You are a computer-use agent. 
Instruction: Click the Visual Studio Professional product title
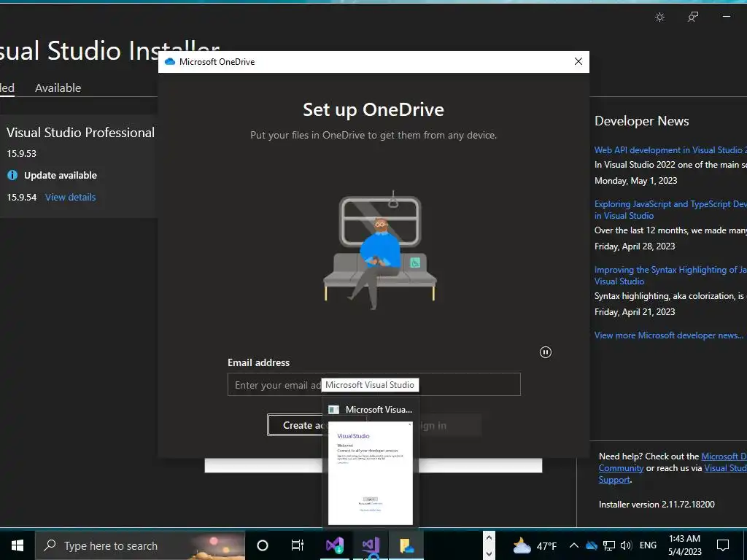80,133
